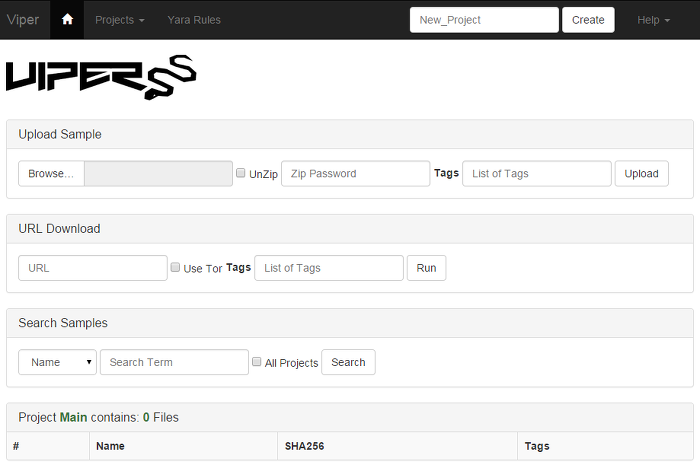
Task: Click the Search Term field
Action: point(174,362)
